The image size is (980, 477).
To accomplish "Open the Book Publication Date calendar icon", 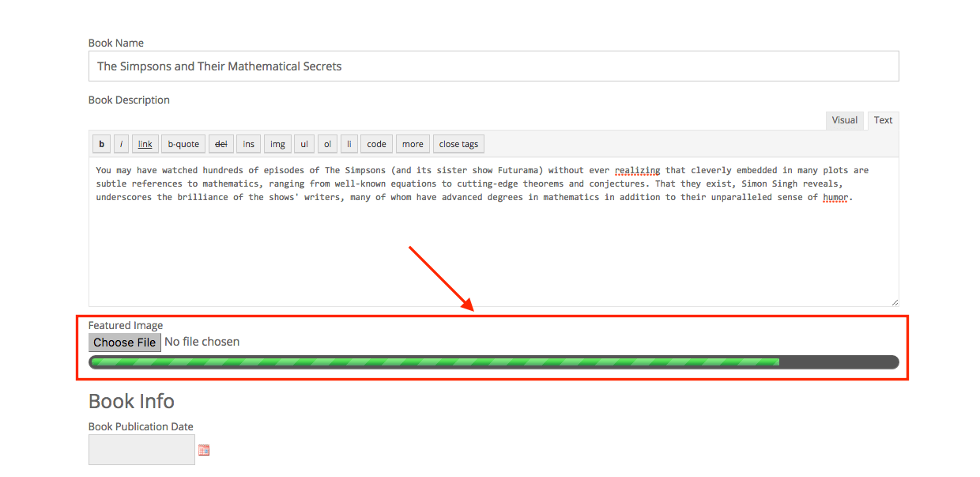I will [x=204, y=450].
